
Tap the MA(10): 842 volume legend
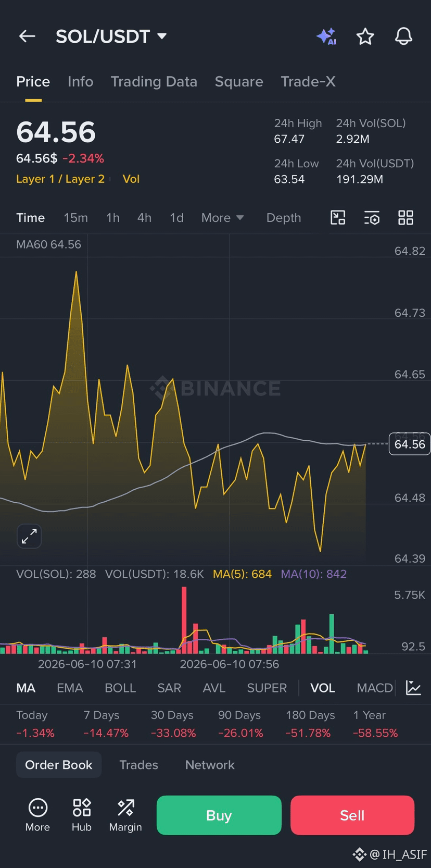pos(314,574)
